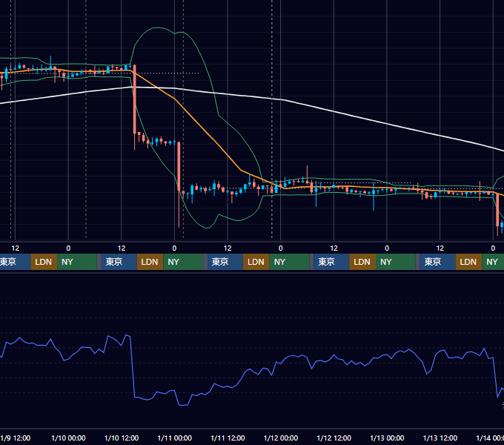Click the 東京 session block on 1/10
The height and width of the screenshot is (445, 504).
tap(119, 262)
